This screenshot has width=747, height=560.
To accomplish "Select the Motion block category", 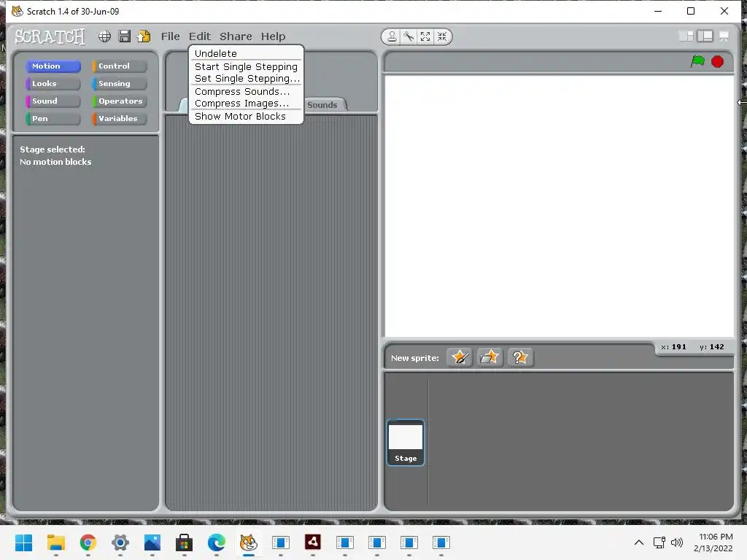I will tap(53, 66).
